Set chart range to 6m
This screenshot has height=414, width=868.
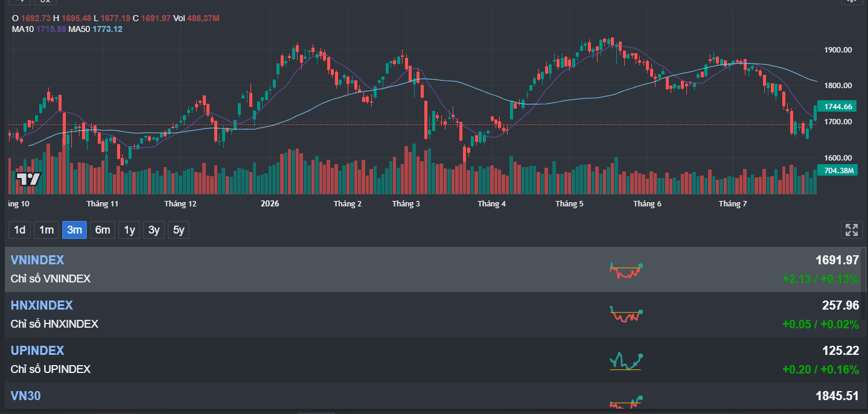[x=103, y=230]
